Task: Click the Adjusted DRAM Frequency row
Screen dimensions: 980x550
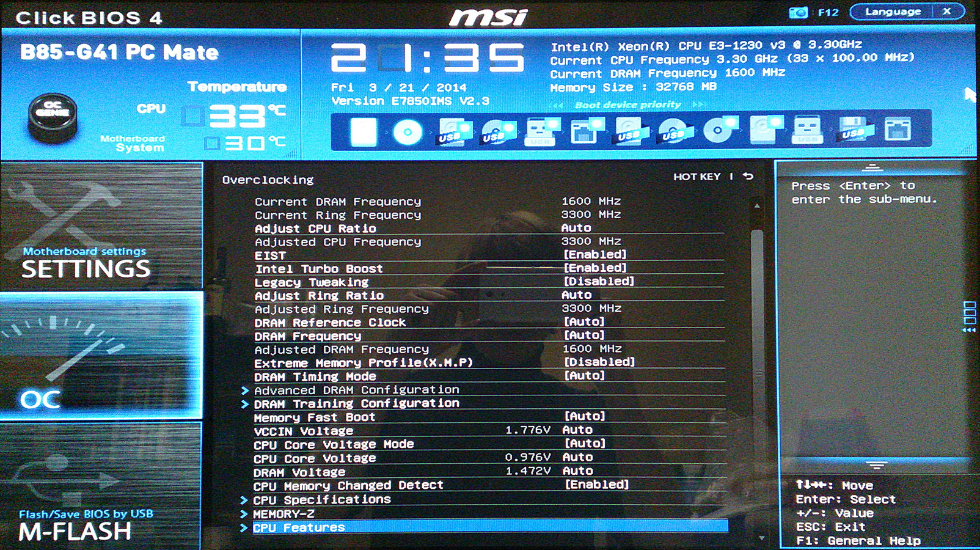Action: click(x=489, y=349)
